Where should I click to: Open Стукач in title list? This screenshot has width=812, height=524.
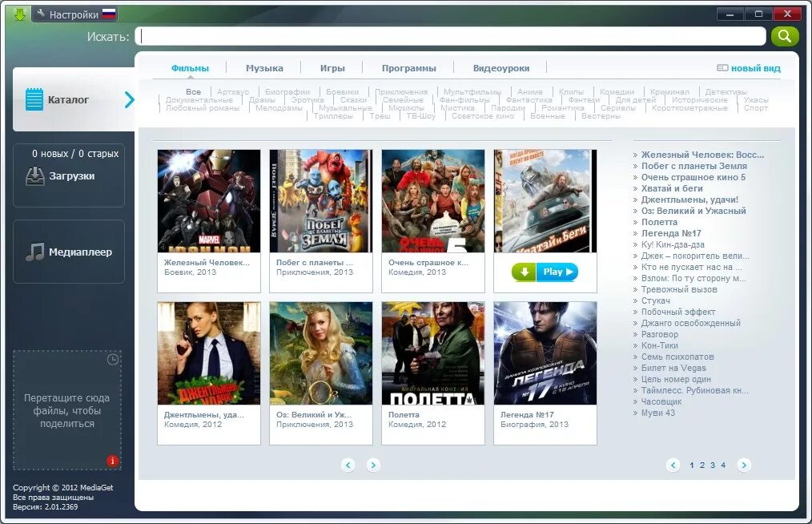pos(656,300)
